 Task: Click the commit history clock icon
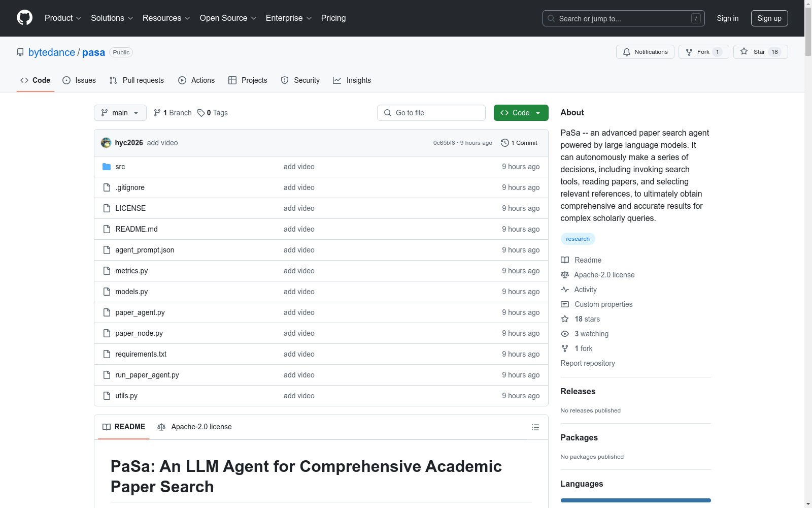click(504, 143)
